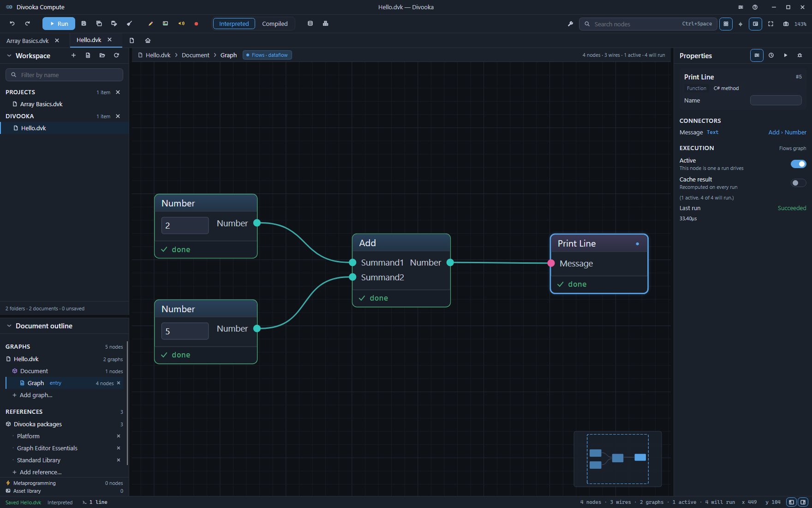The image size is (812, 508).
Task: Switch execution mode to Compiled
Action: click(275, 24)
